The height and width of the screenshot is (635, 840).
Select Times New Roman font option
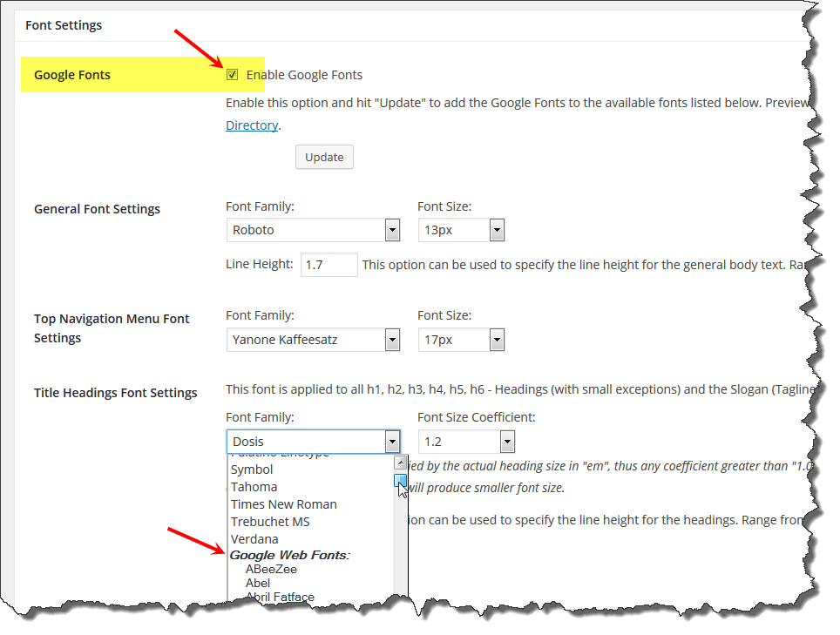pos(283,504)
